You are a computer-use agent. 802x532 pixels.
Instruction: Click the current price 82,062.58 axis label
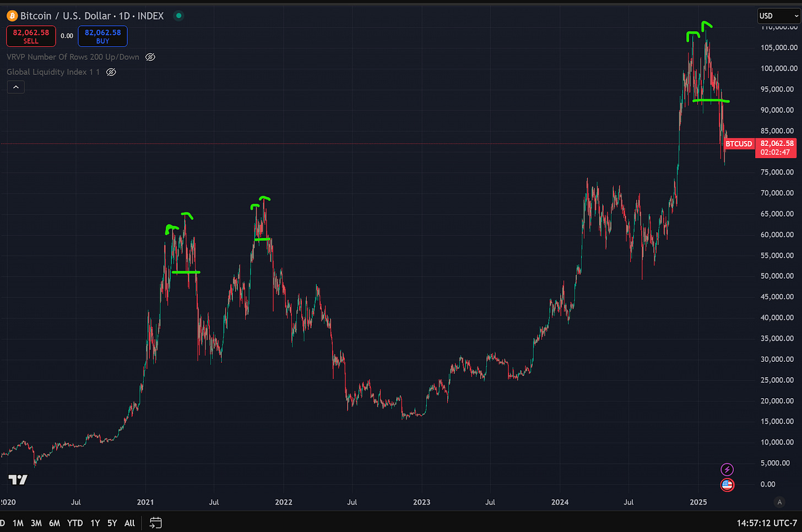coord(776,148)
